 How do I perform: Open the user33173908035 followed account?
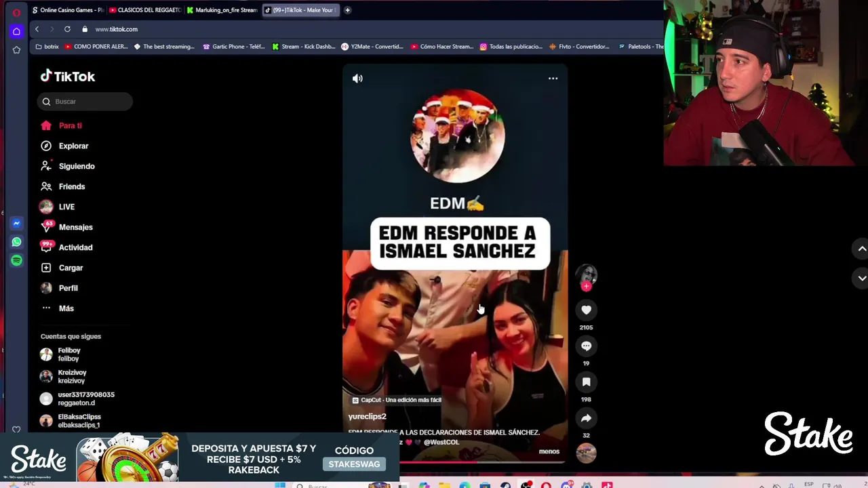(x=77, y=399)
